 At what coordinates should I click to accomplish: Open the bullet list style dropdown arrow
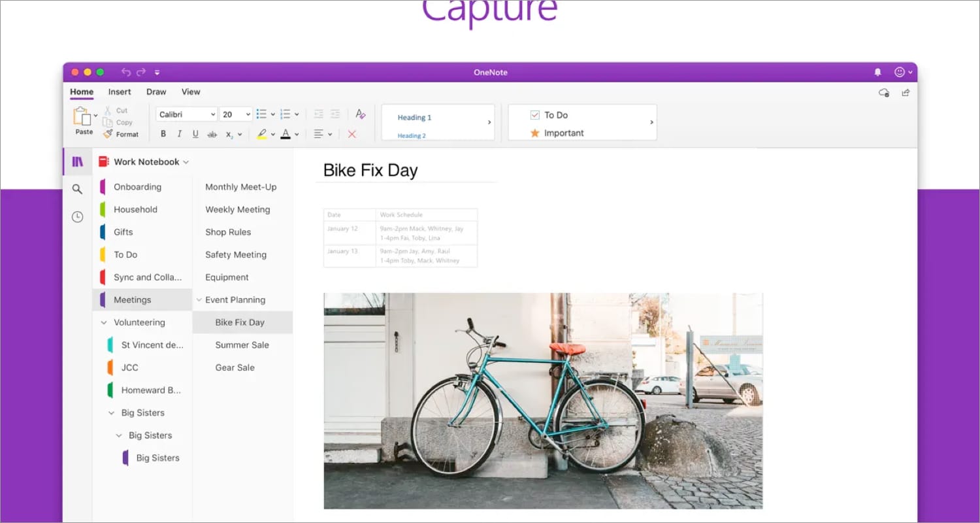(x=272, y=114)
